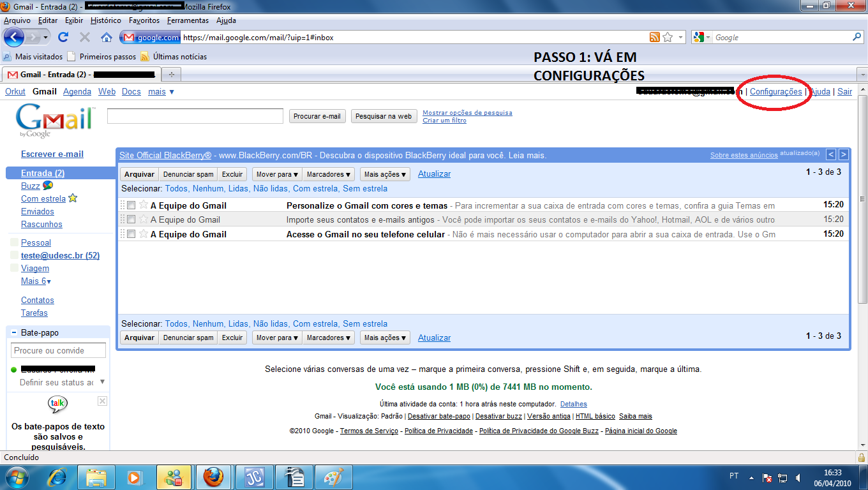The width and height of the screenshot is (868, 490).
Task: Expand the mais dropdown in top bar
Action: pyautogui.click(x=161, y=91)
